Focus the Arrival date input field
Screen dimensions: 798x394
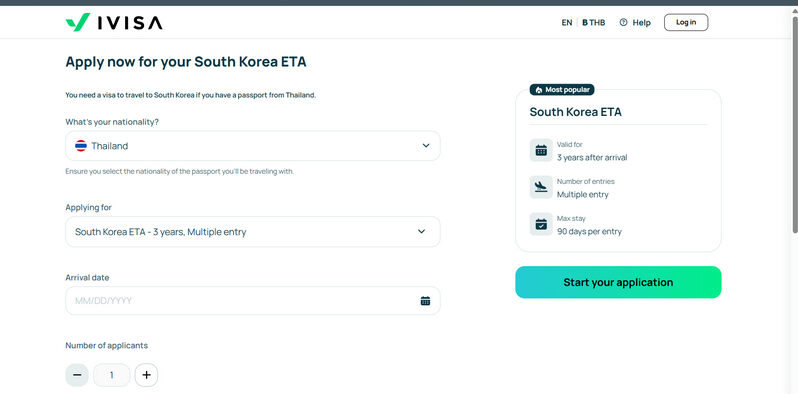(253, 300)
